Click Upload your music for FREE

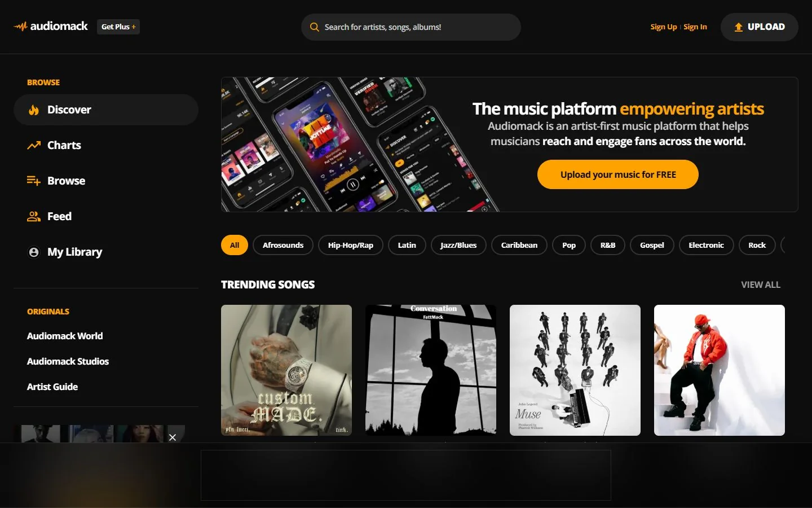pos(618,174)
